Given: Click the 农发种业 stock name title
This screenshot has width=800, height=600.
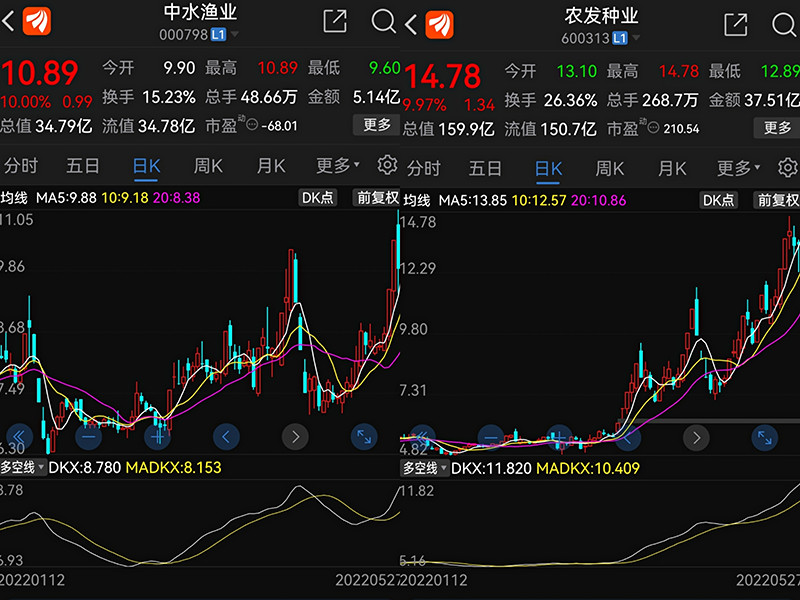Looking at the screenshot, I should (x=601, y=16).
